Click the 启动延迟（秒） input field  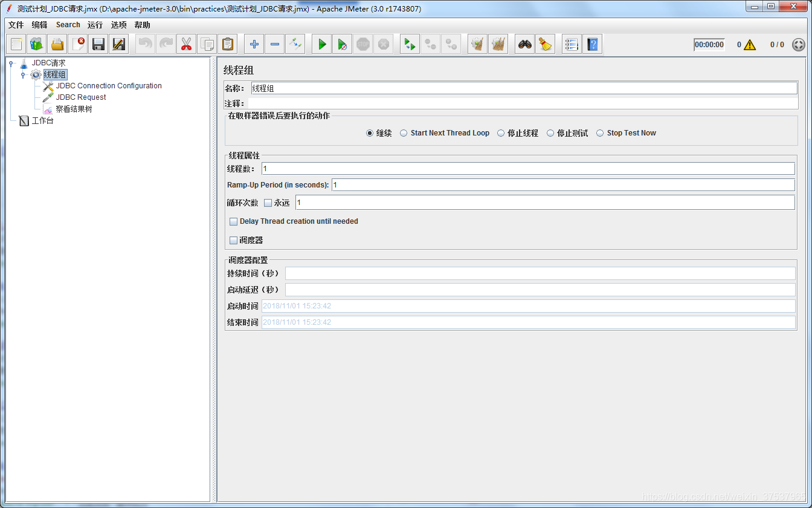[540, 290]
